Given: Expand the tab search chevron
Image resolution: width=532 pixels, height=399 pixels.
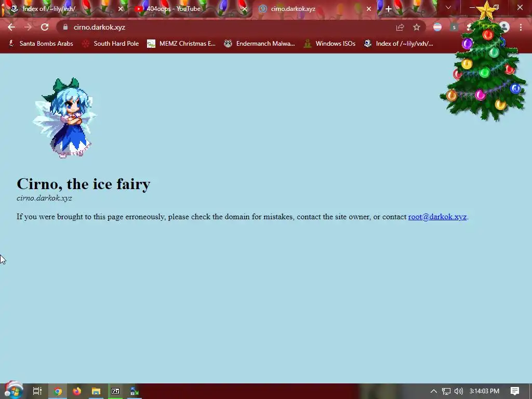Looking at the screenshot, I should (x=448, y=7).
